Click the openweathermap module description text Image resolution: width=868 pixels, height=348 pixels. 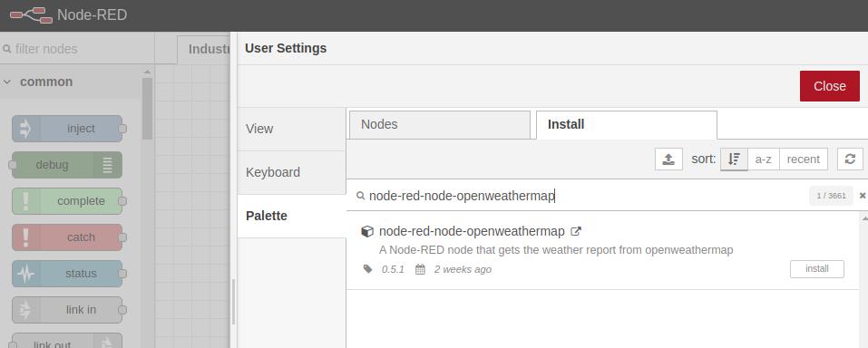[x=556, y=250]
